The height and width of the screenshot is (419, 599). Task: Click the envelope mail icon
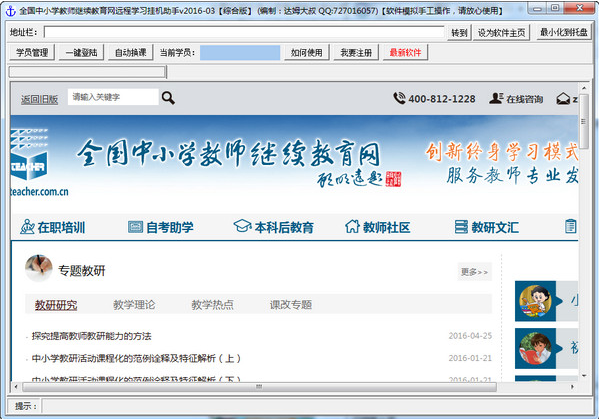563,99
